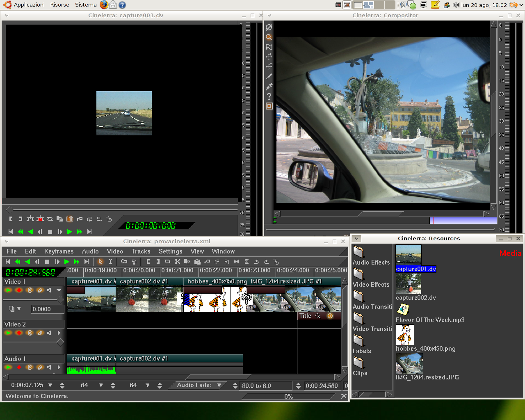Click the cut scissors icon in timeline toolbar
The image size is (525, 420).
click(178, 262)
